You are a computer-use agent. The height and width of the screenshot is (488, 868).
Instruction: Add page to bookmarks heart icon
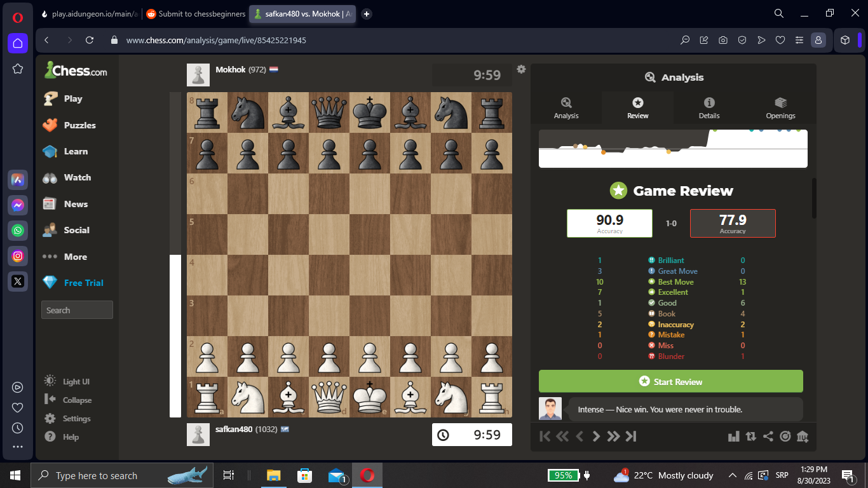click(780, 40)
